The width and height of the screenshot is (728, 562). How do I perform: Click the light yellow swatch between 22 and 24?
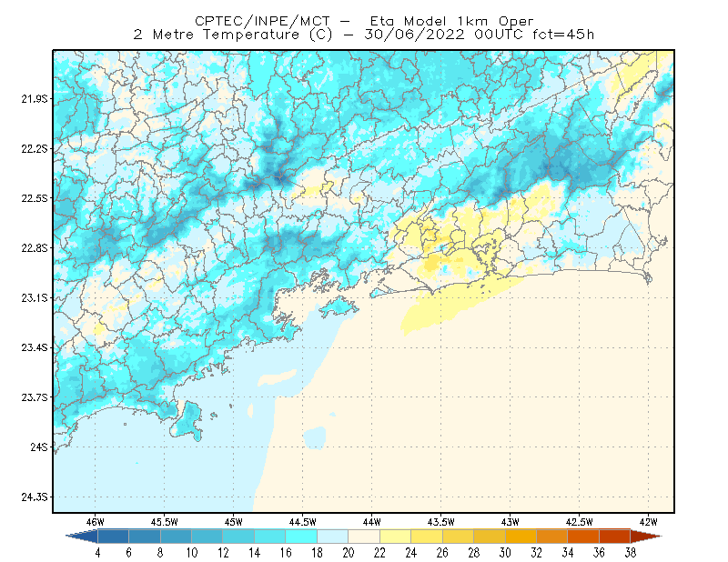[396, 537]
